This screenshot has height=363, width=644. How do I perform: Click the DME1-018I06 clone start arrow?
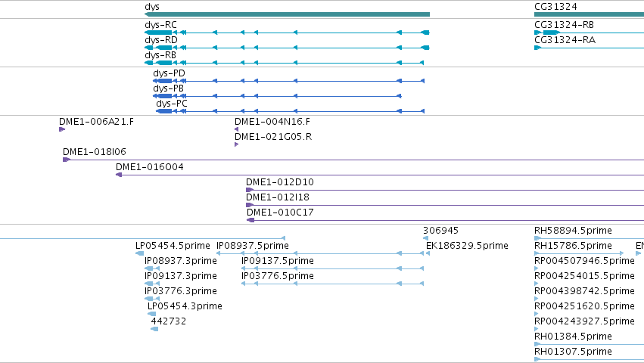(x=67, y=160)
